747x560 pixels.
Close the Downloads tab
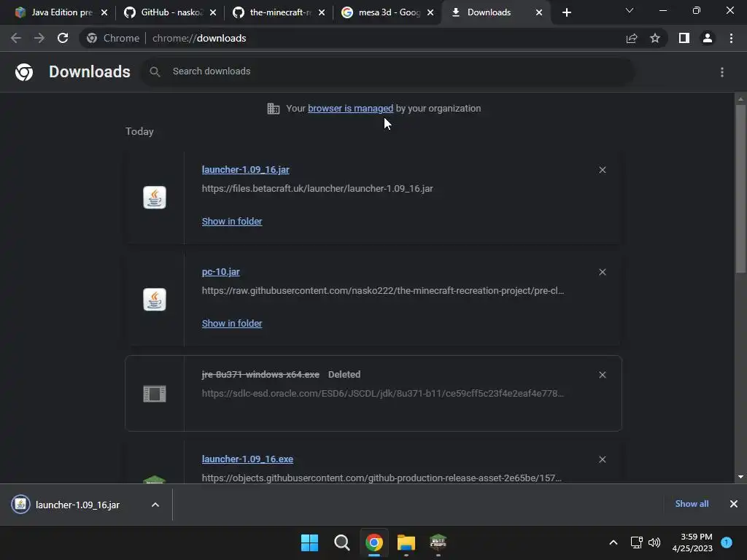point(539,12)
